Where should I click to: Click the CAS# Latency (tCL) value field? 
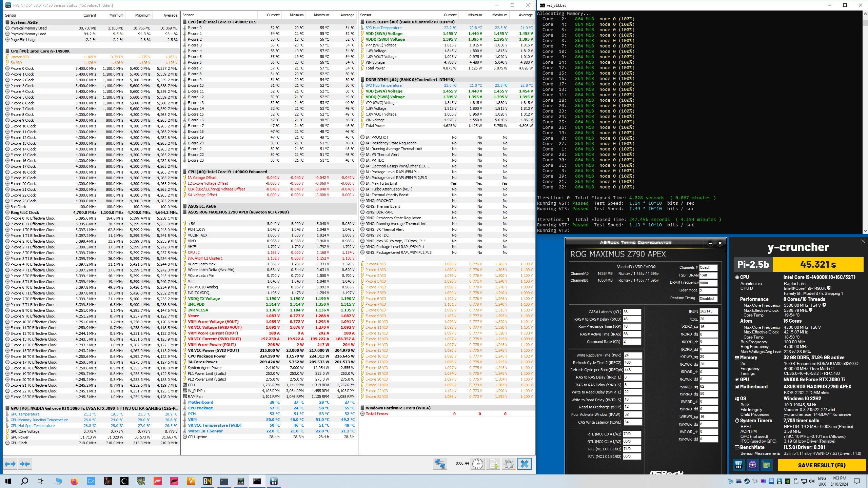click(x=632, y=312)
